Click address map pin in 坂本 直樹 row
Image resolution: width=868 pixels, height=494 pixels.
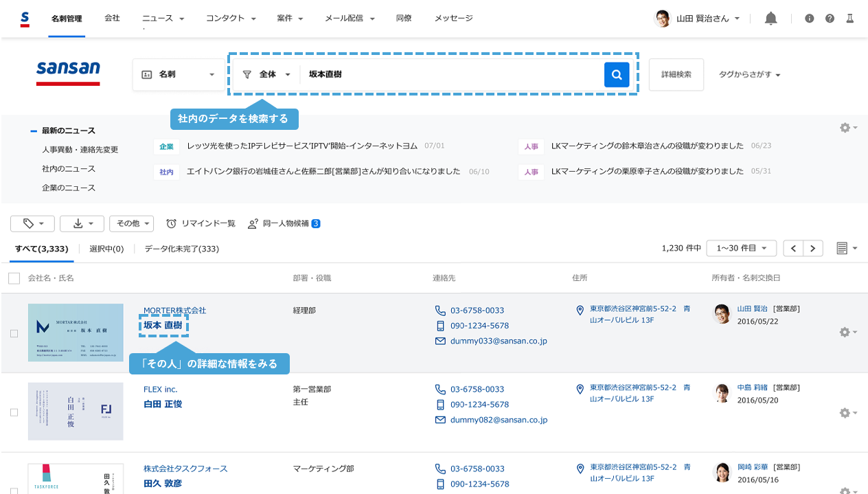pyautogui.click(x=580, y=311)
